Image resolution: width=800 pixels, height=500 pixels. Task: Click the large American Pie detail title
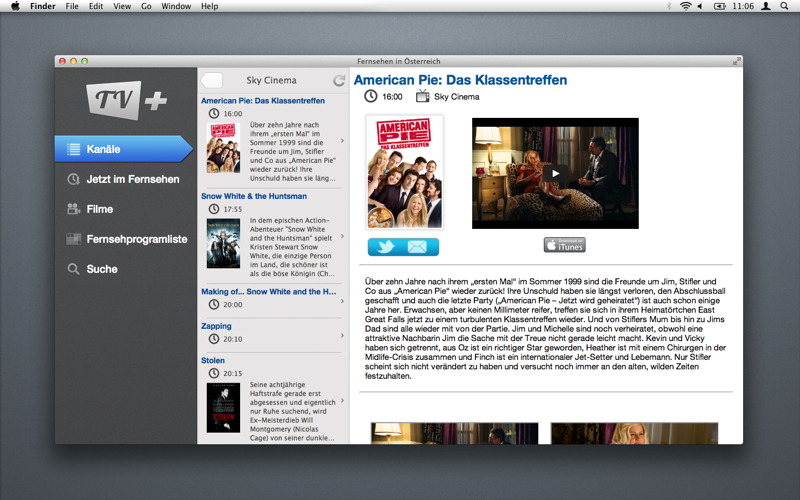(460, 80)
